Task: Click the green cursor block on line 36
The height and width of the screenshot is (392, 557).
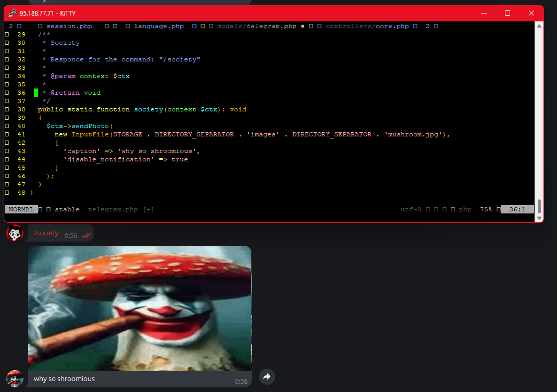Action: pyautogui.click(x=36, y=93)
